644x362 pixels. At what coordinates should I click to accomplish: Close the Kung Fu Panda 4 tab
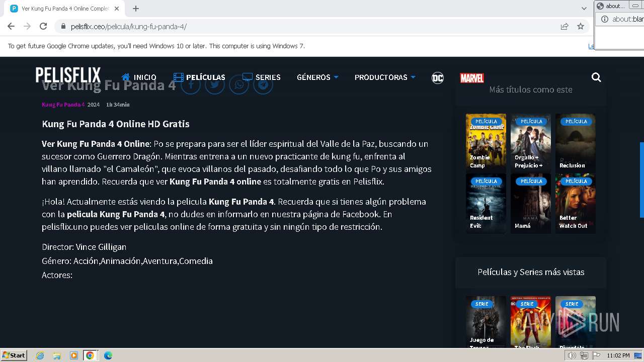(117, 9)
